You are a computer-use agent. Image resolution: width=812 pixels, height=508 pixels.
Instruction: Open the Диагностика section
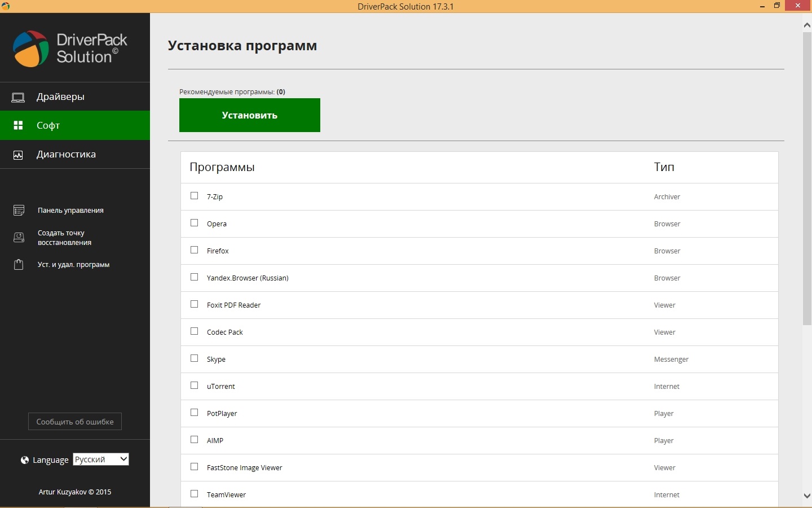pyautogui.click(x=75, y=154)
